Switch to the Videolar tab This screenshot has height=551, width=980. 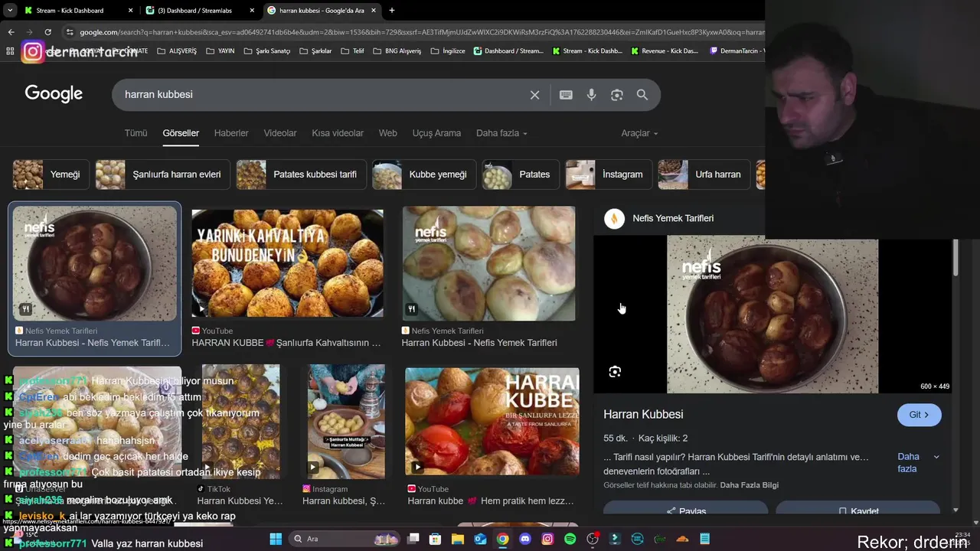pos(280,133)
